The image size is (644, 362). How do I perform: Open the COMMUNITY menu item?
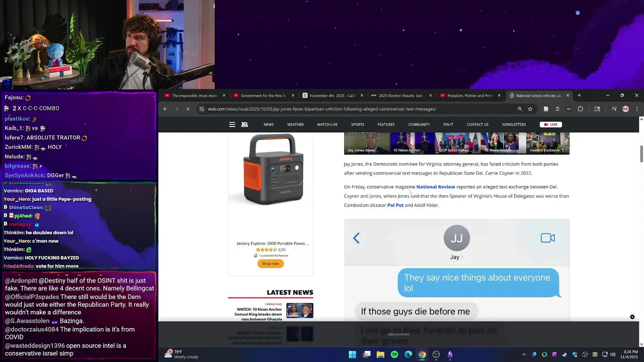(419, 124)
